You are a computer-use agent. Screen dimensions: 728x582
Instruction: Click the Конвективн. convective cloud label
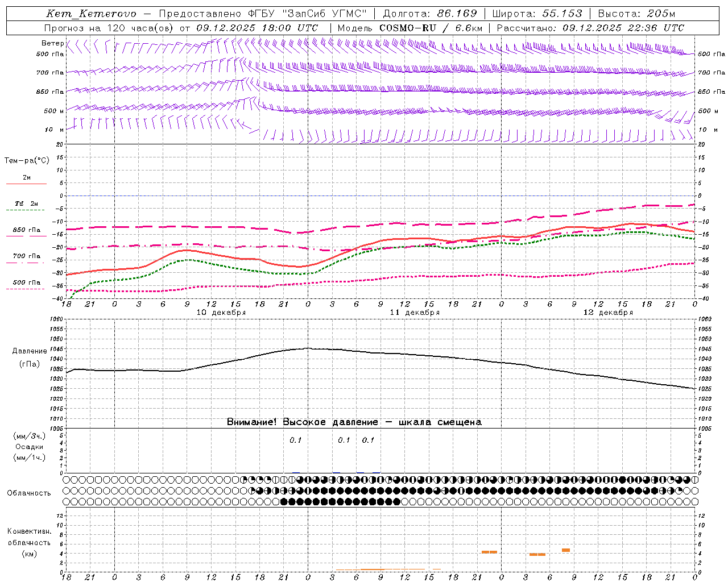coord(29,531)
